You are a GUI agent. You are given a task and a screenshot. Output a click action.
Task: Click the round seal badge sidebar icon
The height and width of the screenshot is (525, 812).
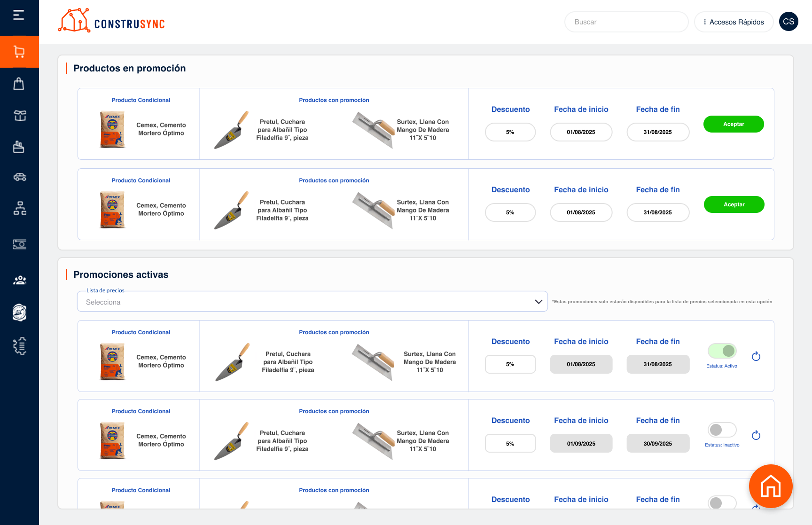click(x=19, y=312)
